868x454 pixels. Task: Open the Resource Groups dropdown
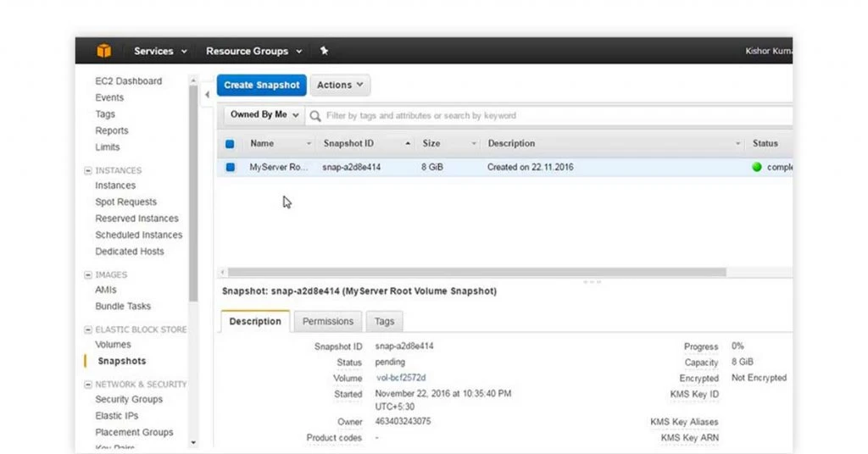tap(253, 51)
